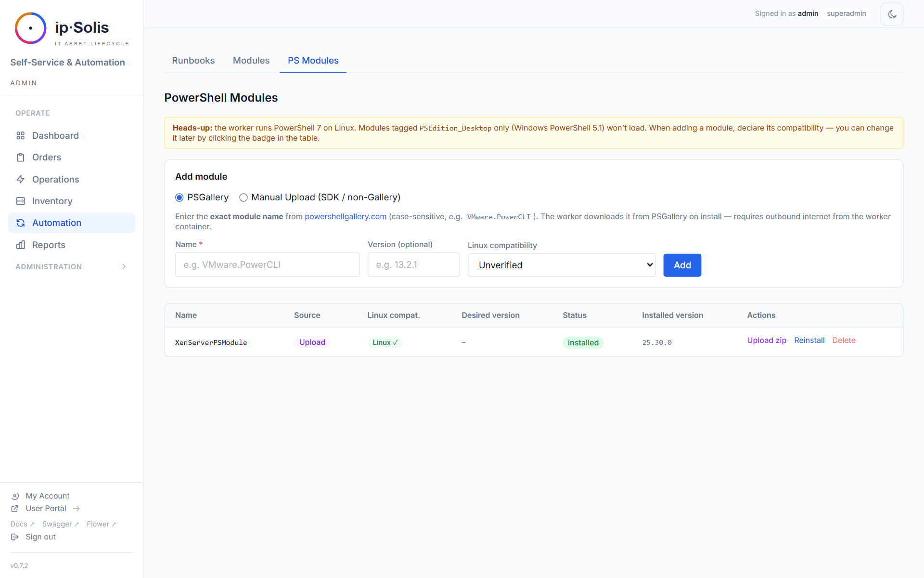Screen dimensions: 924x578
Task: Expand the Administration section chevron
Action: click(124, 267)
